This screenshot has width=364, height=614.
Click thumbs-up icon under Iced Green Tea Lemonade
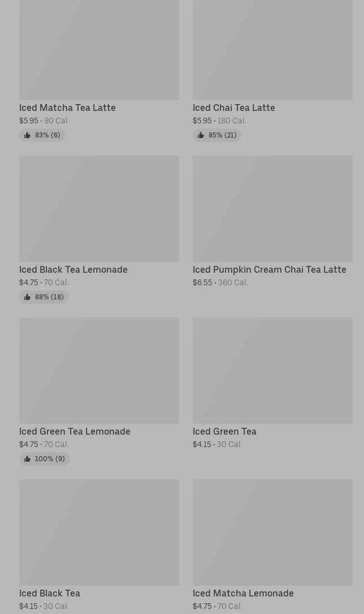27,459
